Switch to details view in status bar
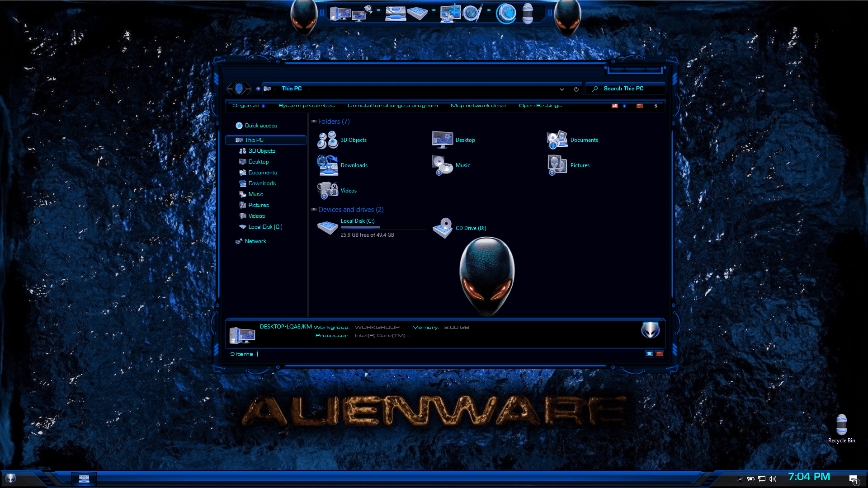Viewport: 868px width, 488px height. click(x=650, y=354)
